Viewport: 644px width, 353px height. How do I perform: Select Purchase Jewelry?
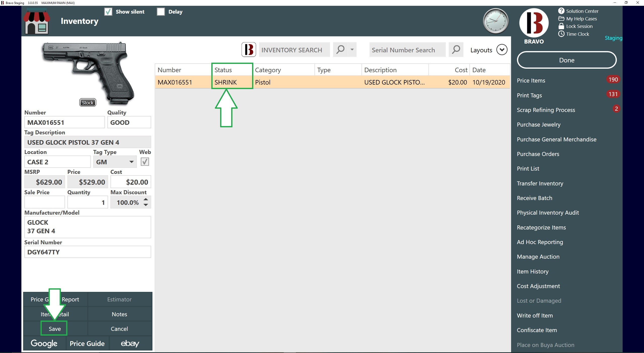(539, 125)
